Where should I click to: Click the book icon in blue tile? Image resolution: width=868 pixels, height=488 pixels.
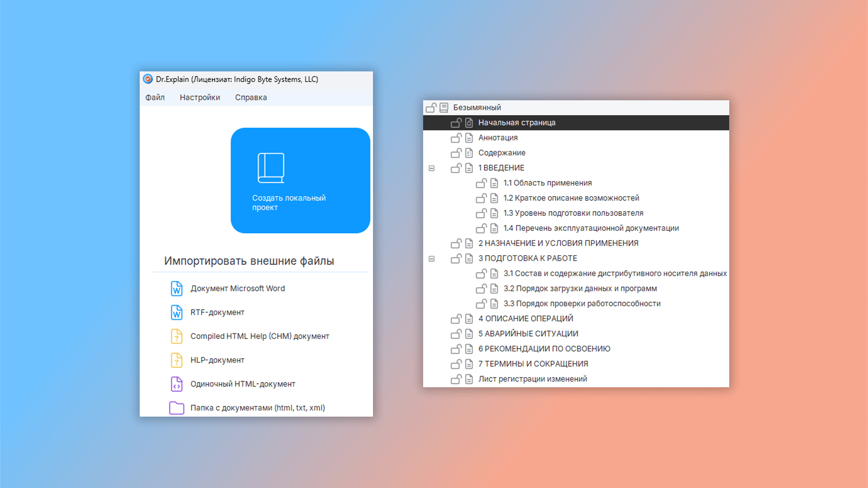(x=271, y=168)
